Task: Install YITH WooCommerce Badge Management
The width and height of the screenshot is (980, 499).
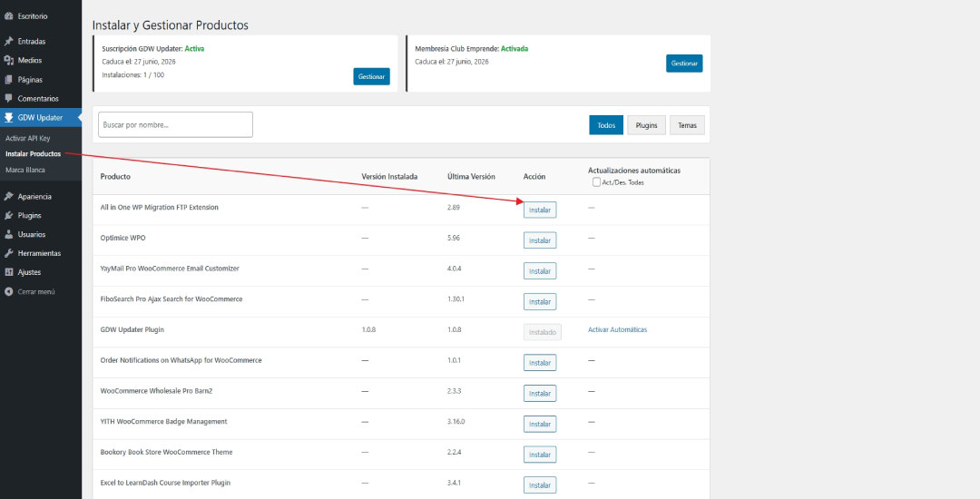Action: 540,424
